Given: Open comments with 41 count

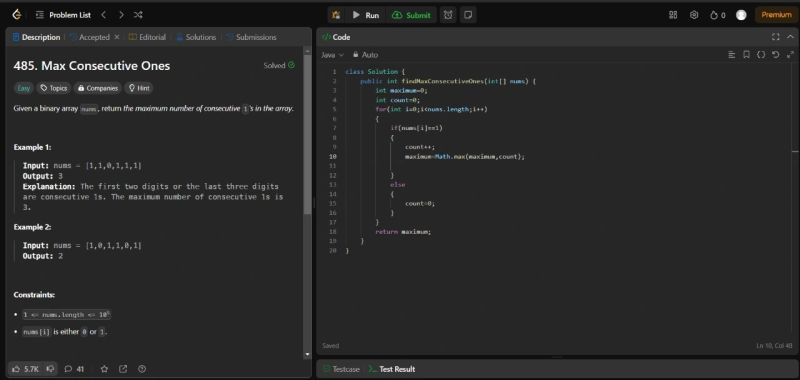Looking at the screenshot, I should [x=74, y=369].
